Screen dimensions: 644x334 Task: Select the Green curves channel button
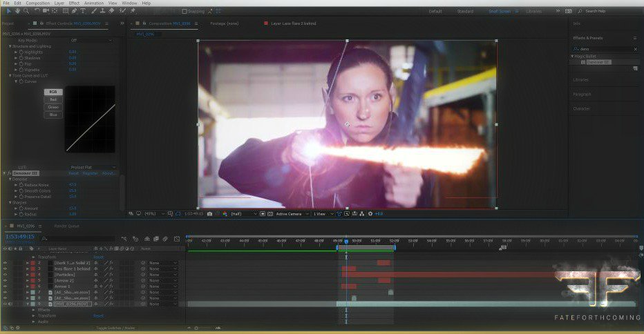(x=53, y=107)
